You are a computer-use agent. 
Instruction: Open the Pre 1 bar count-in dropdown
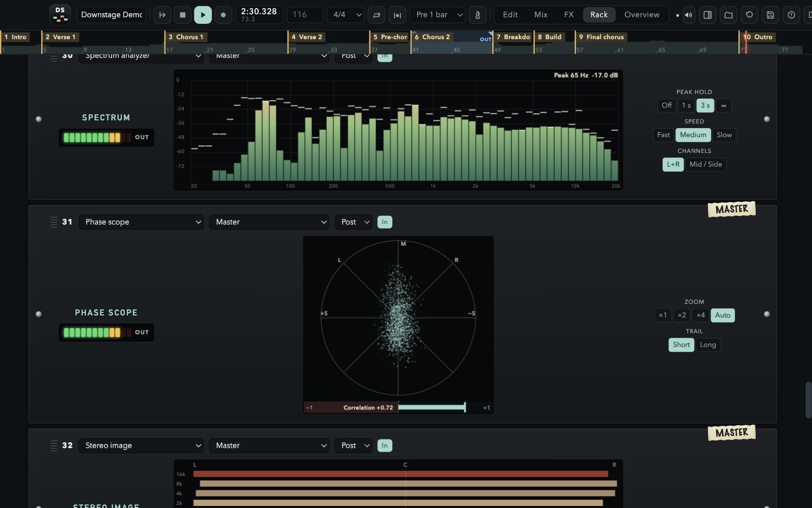(437, 15)
